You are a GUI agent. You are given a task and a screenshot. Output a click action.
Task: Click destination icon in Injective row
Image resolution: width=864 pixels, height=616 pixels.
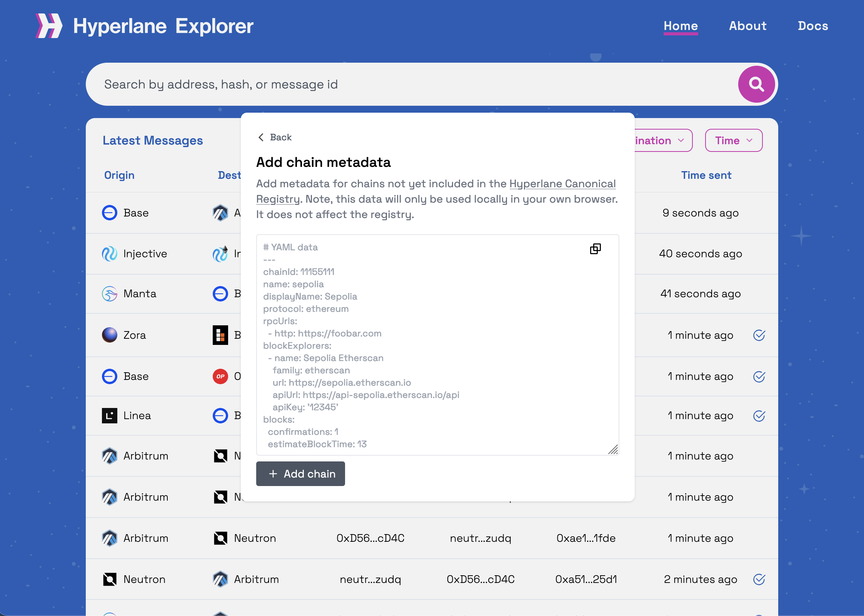coord(220,254)
